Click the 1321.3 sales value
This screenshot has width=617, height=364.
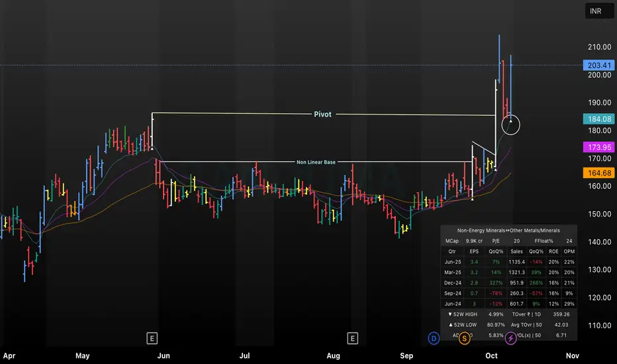pyautogui.click(x=516, y=272)
